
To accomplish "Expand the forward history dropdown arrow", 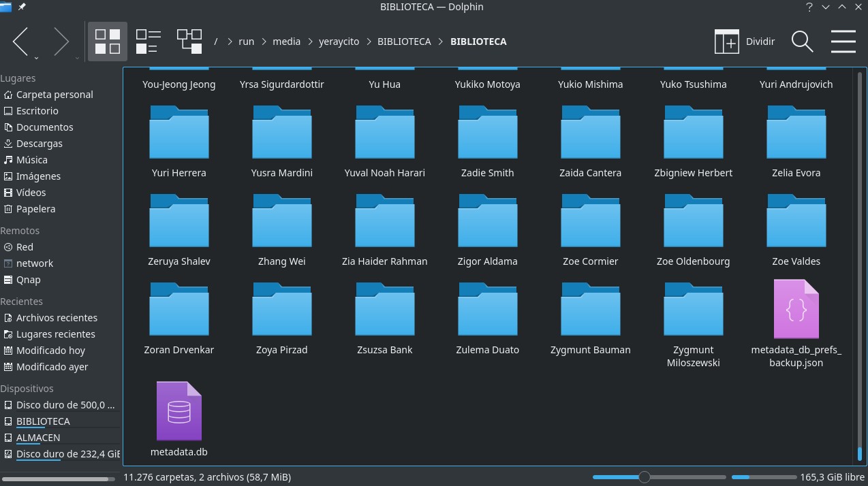I will click(77, 58).
